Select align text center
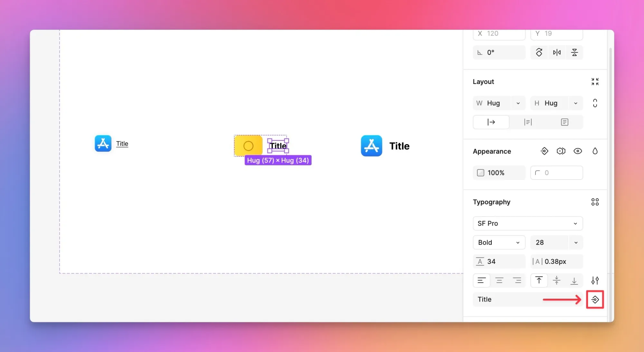Screen dimensions: 644x352 (499, 281)
